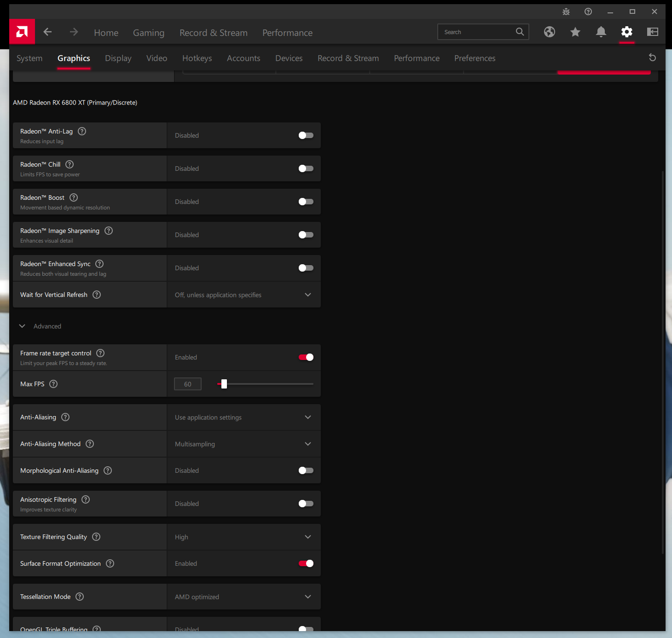This screenshot has height=638, width=672.
Task: Click the AMD logo home icon
Action: (x=22, y=32)
